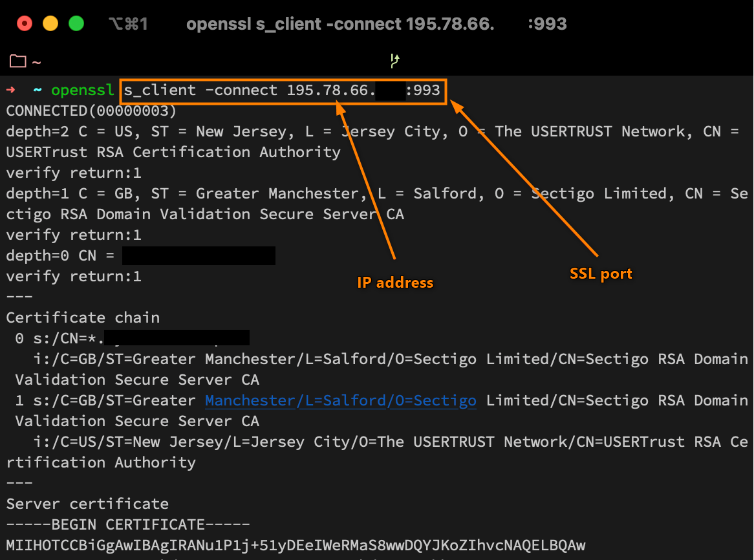Click the :993 port number in the command
The height and width of the screenshot is (560, 754).
pos(423,91)
